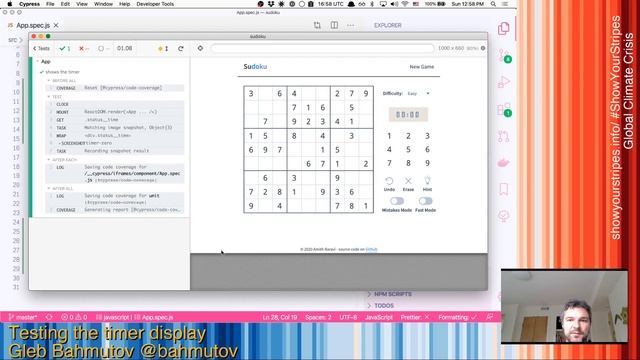The width and height of the screenshot is (640, 360).
Task: Click compare changes icon in editor toolbar
Action: pos(318,25)
